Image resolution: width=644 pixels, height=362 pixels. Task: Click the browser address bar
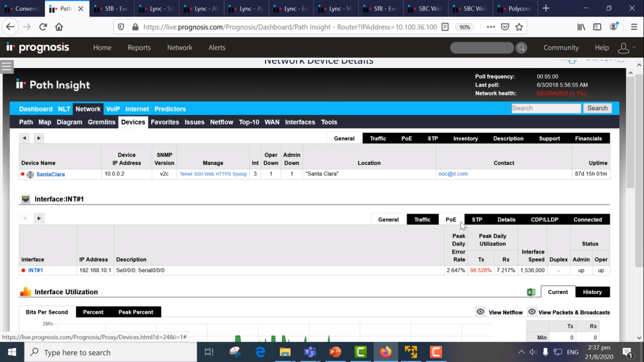pyautogui.click(x=290, y=27)
